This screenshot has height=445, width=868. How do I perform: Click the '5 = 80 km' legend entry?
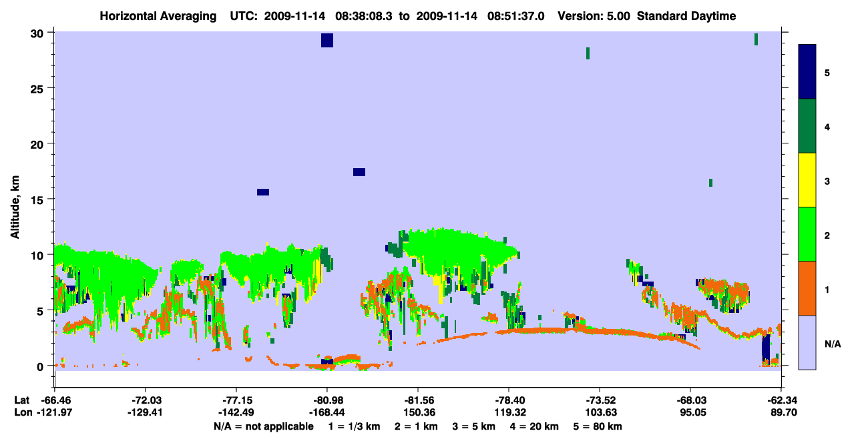coord(598,426)
